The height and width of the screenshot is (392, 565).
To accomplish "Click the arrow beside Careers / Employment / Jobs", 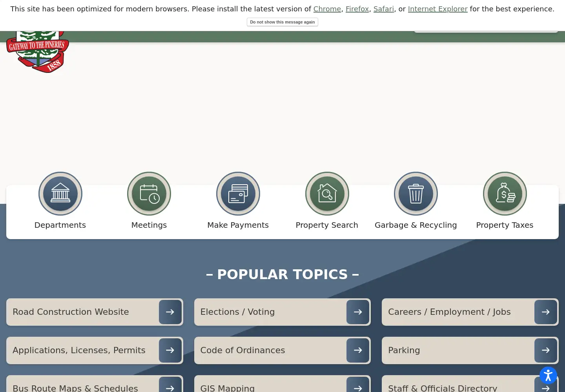I will (546, 312).
